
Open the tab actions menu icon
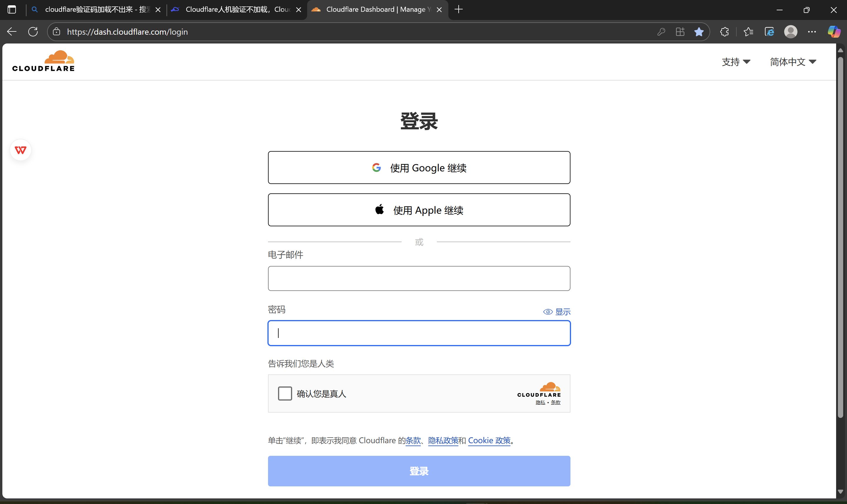click(x=12, y=9)
